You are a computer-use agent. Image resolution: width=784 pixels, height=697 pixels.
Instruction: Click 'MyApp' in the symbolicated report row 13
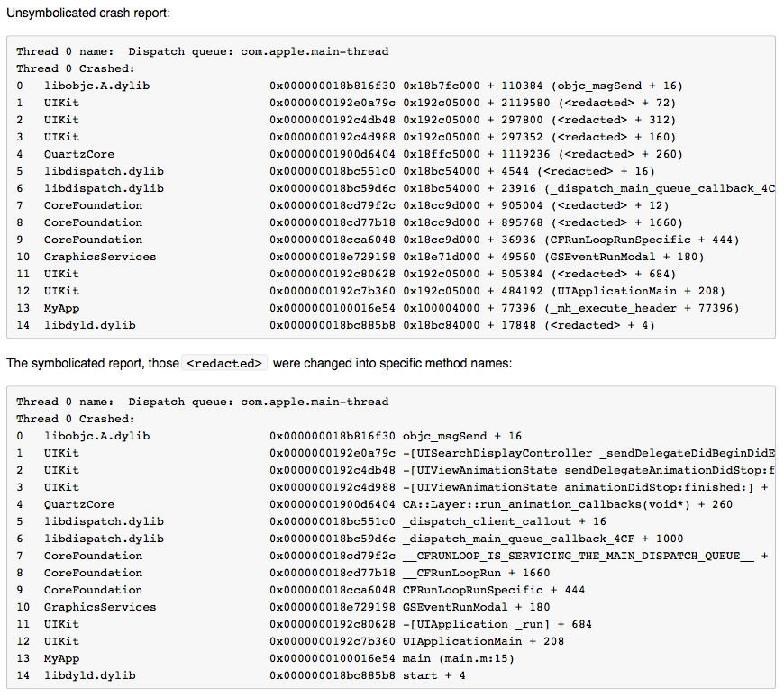(61, 658)
